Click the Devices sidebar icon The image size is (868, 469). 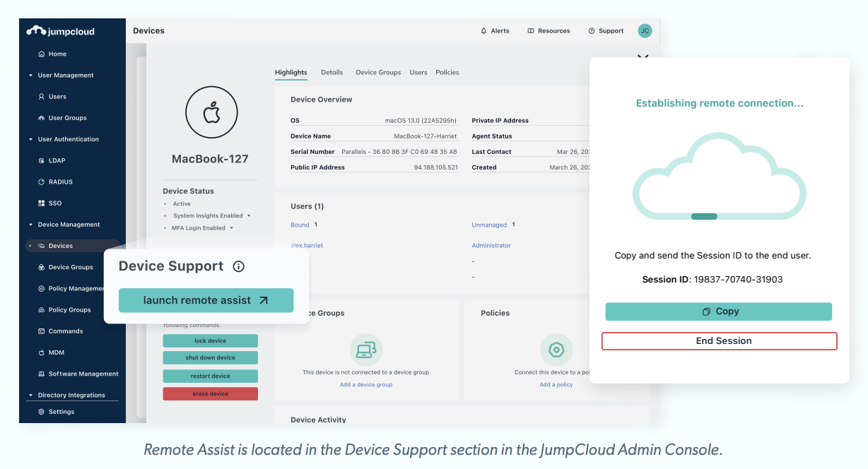42,246
